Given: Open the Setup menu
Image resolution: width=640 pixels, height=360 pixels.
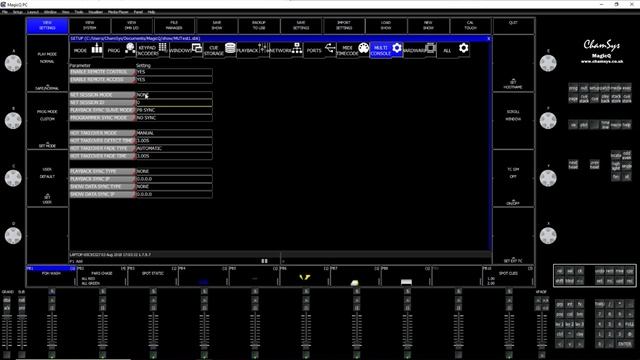Looking at the screenshot, I should [x=18, y=12].
